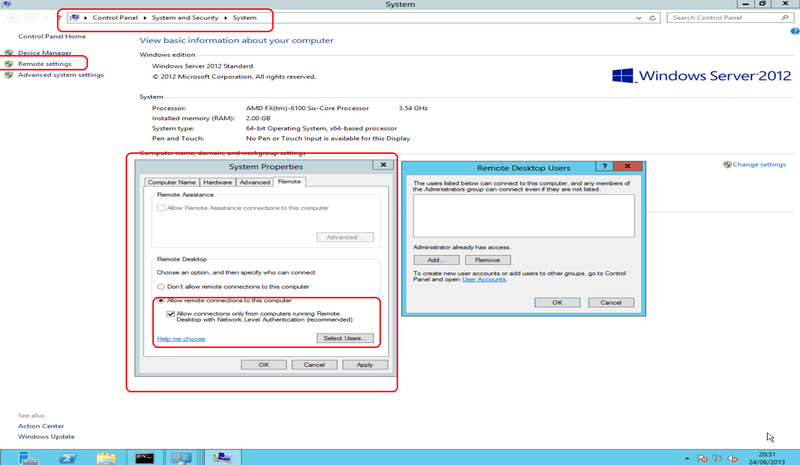Click the Action Center flag tray icon
The width and height of the screenshot is (800, 465).
702,458
